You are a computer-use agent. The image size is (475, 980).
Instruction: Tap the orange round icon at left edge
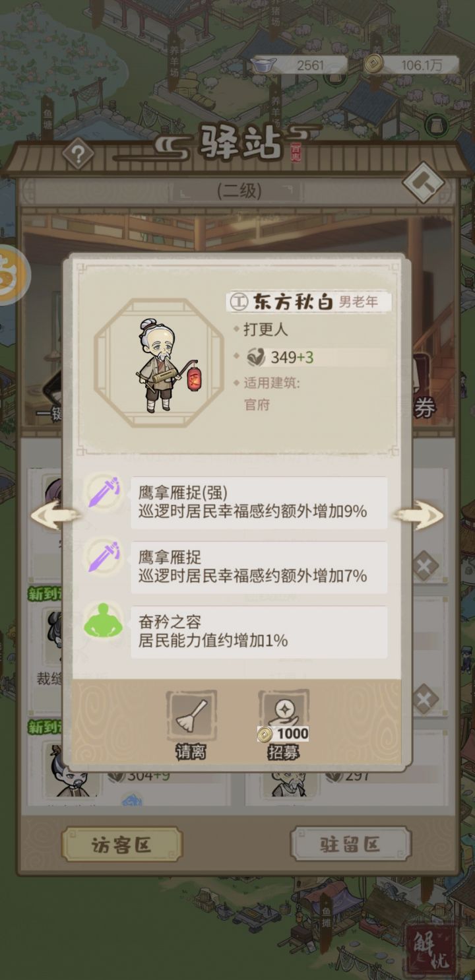point(12,275)
